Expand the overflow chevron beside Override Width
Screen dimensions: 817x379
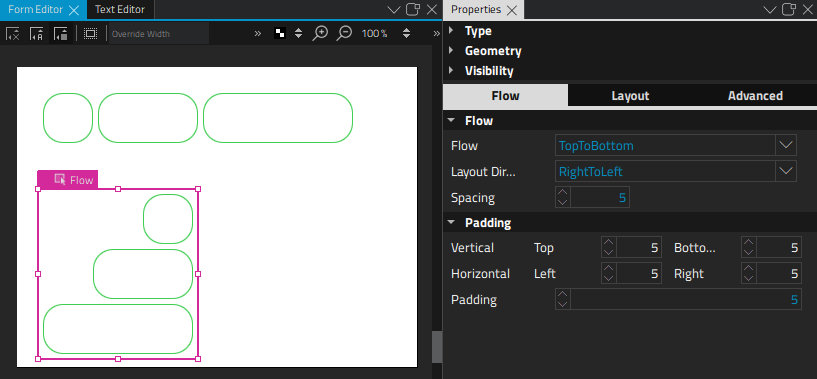(257, 34)
